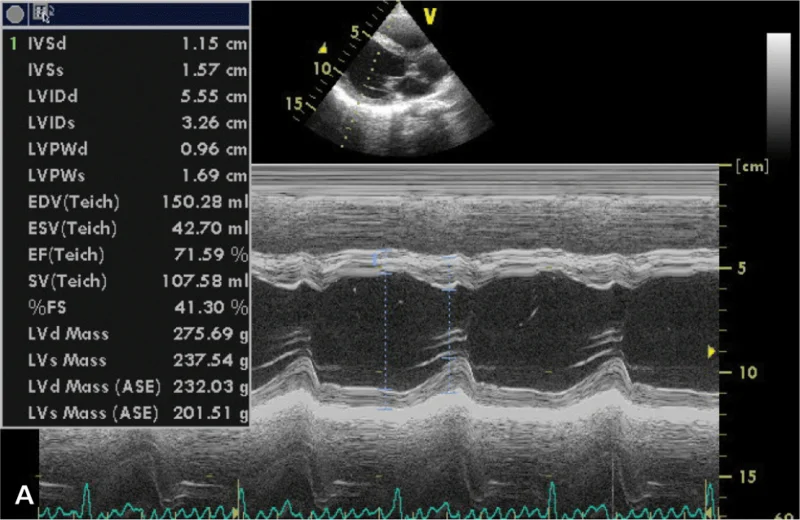Click the 15 depth mark on M-mode scale
Viewport: 800px width, 520px height.
pos(748,477)
